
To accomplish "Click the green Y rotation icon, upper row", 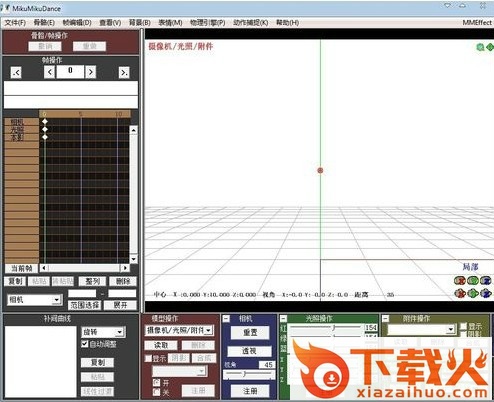I will [473, 281].
